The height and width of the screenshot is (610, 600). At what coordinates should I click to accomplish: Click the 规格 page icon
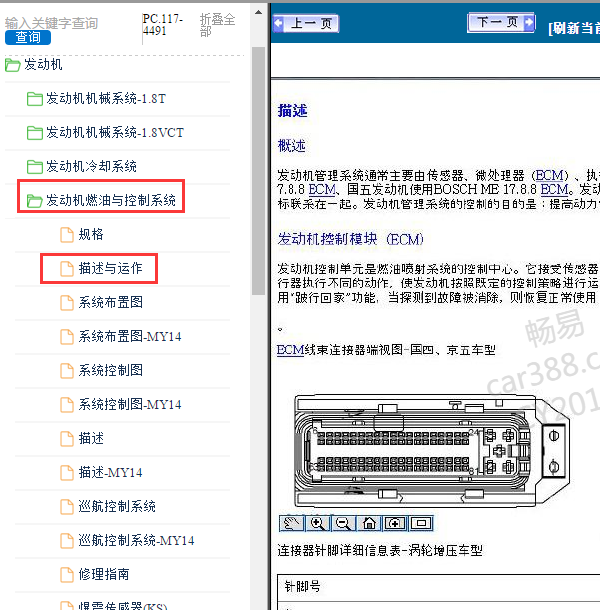[x=67, y=235]
